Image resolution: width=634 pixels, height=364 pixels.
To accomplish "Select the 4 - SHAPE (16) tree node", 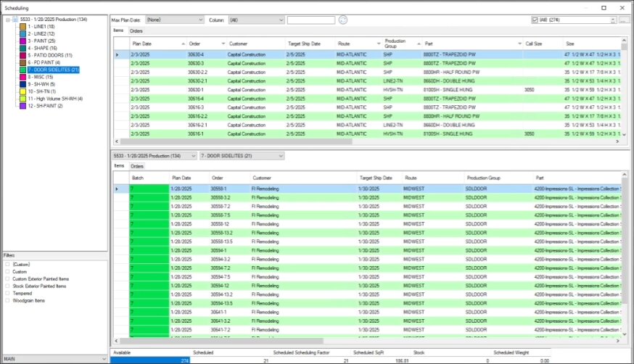I will pyautogui.click(x=43, y=49).
